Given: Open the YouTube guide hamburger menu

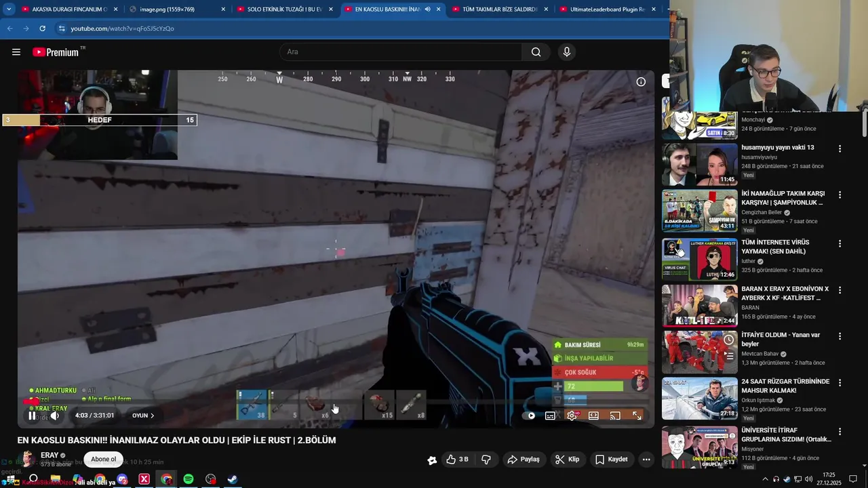Looking at the screenshot, I should click(x=16, y=52).
